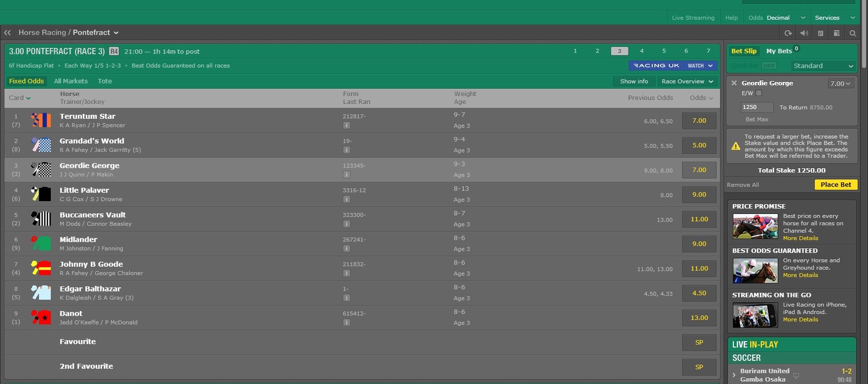This screenshot has width=868, height=384.
Task: Open the My Bets tab
Action: pos(779,51)
